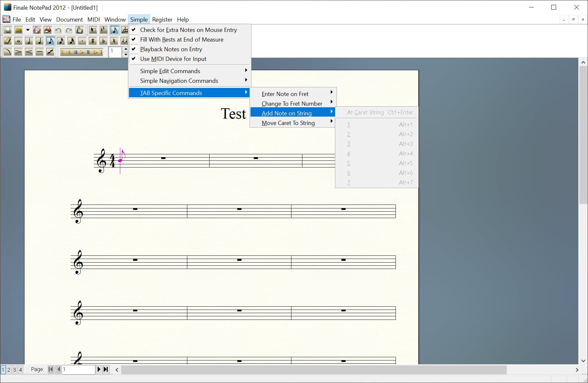Create a new document with toolbar icon
This screenshot has width=588, height=383.
8,30
